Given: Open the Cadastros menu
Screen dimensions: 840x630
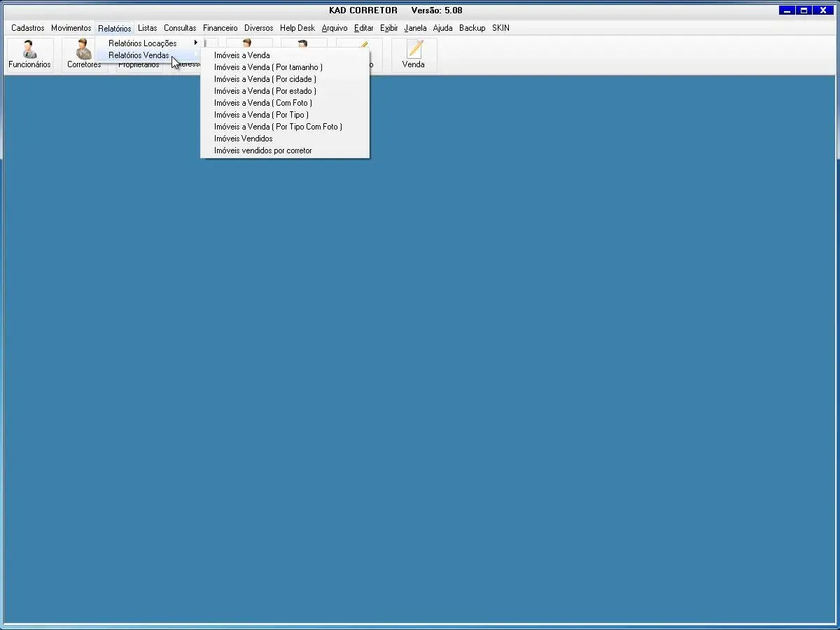Looking at the screenshot, I should coord(28,28).
